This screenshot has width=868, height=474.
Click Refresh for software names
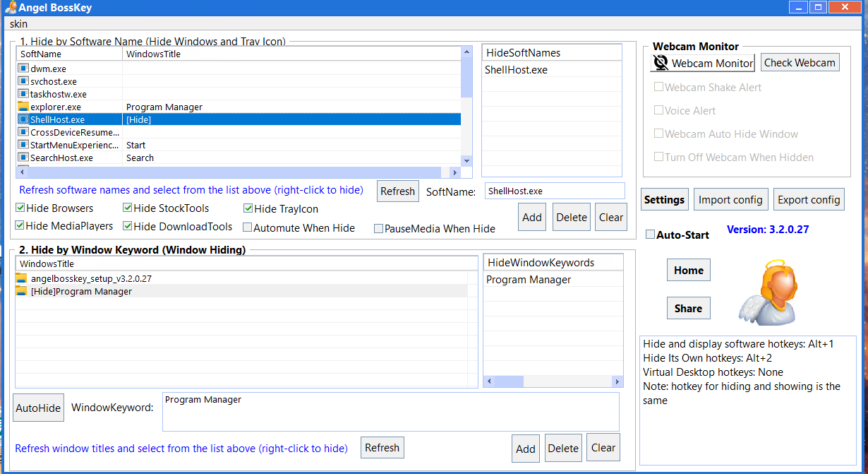pyautogui.click(x=397, y=191)
